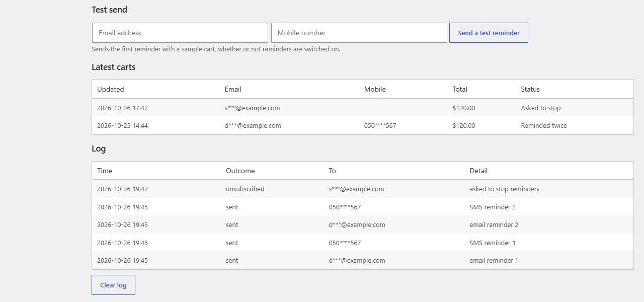Select the email reminder 1 detail
Image resolution: width=644 pixels, height=302 pixels.
pyautogui.click(x=494, y=260)
